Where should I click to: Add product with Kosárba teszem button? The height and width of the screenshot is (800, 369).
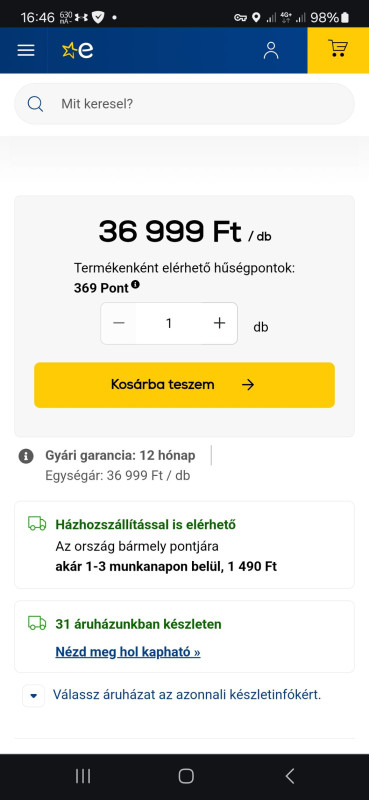[x=184, y=385]
